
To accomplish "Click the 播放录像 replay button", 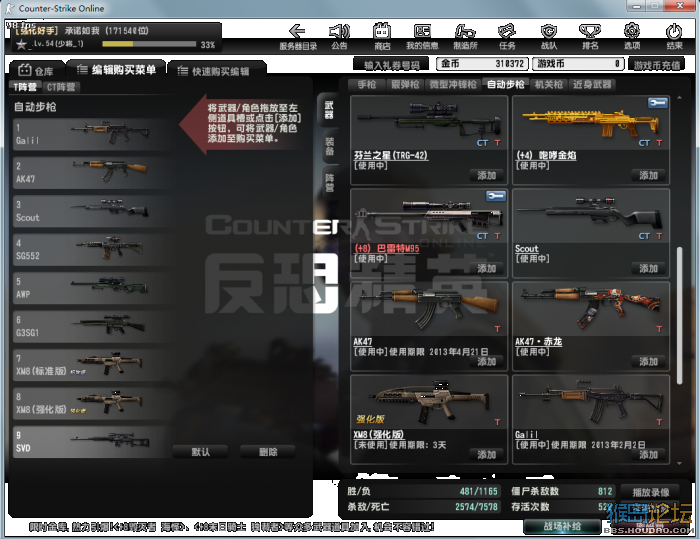I will 650,492.
